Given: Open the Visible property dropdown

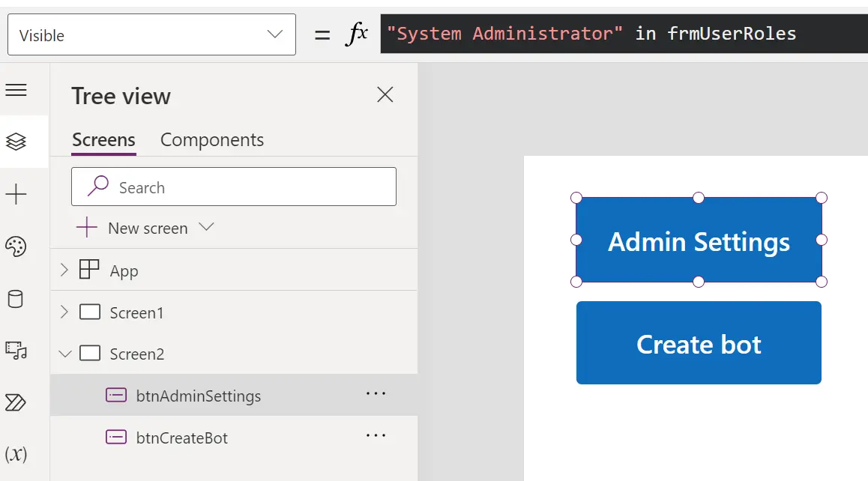Looking at the screenshot, I should pos(277,34).
